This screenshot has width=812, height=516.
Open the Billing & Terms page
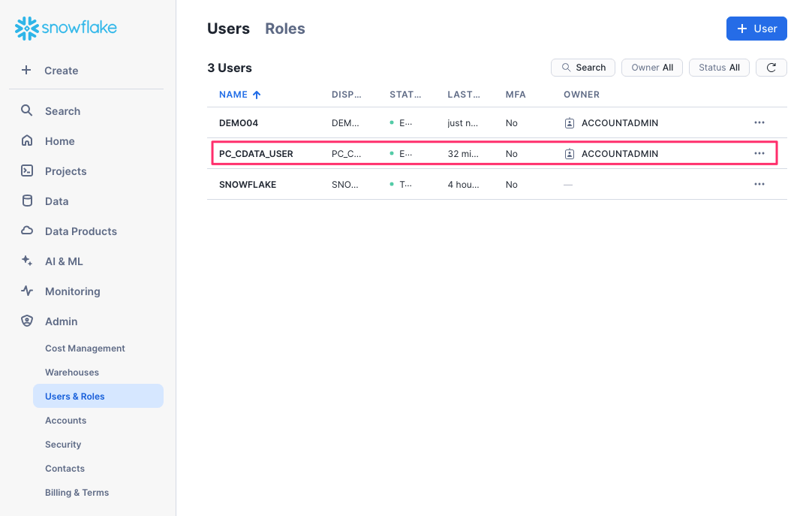77,492
